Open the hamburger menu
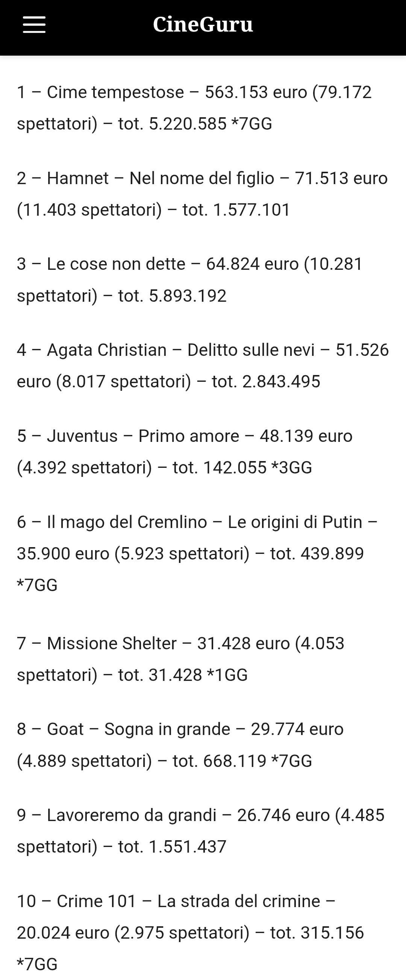 click(34, 25)
